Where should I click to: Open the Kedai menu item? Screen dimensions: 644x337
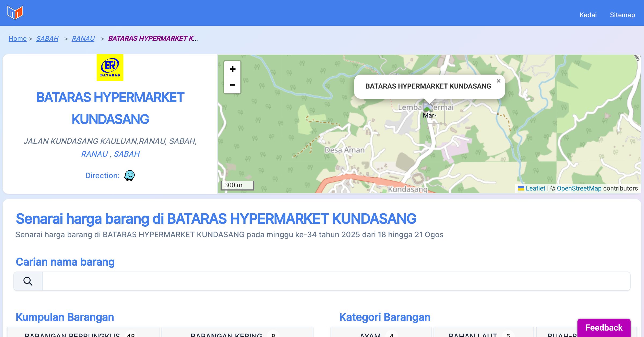click(588, 15)
